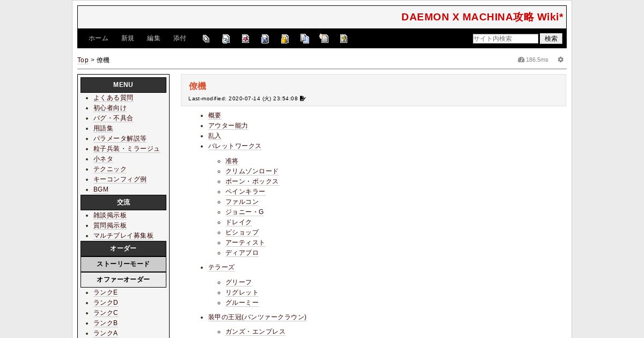Click the new page sparkle icon
This screenshot has height=338, width=644.
tap(324, 38)
